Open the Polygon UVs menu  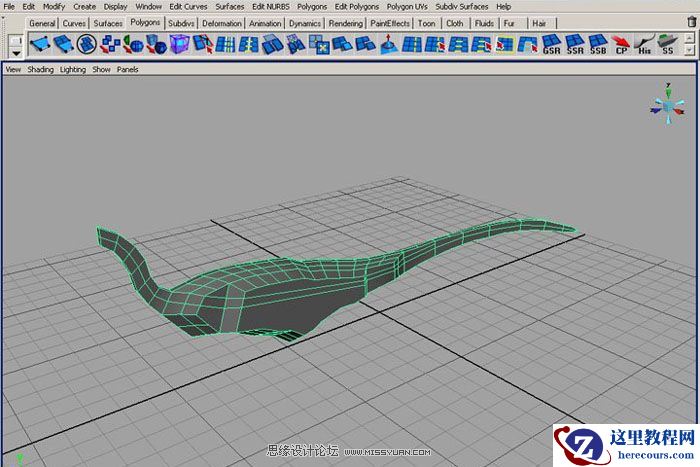pyautogui.click(x=407, y=7)
